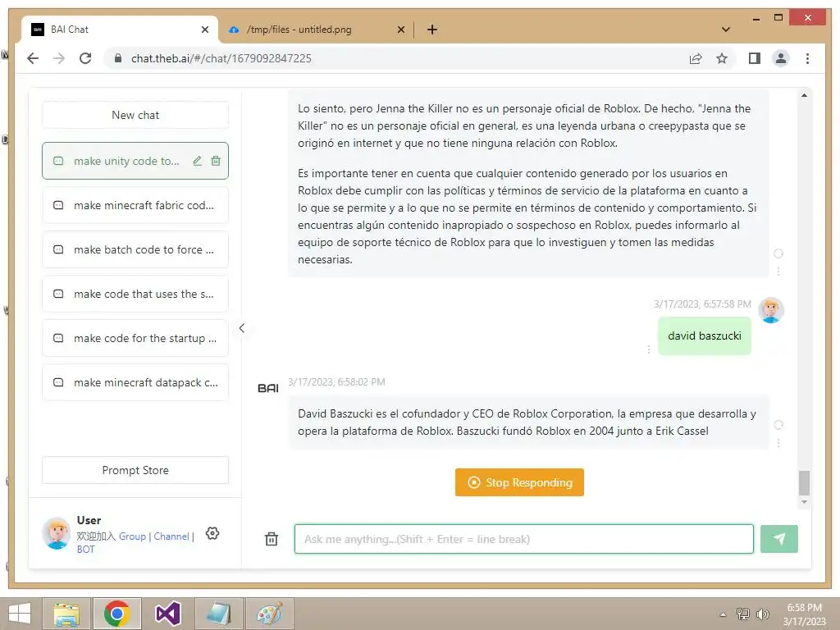Click the chat scrollbar thumb
Image resolution: width=840 pixels, height=630 pixels.
(804, 482)
